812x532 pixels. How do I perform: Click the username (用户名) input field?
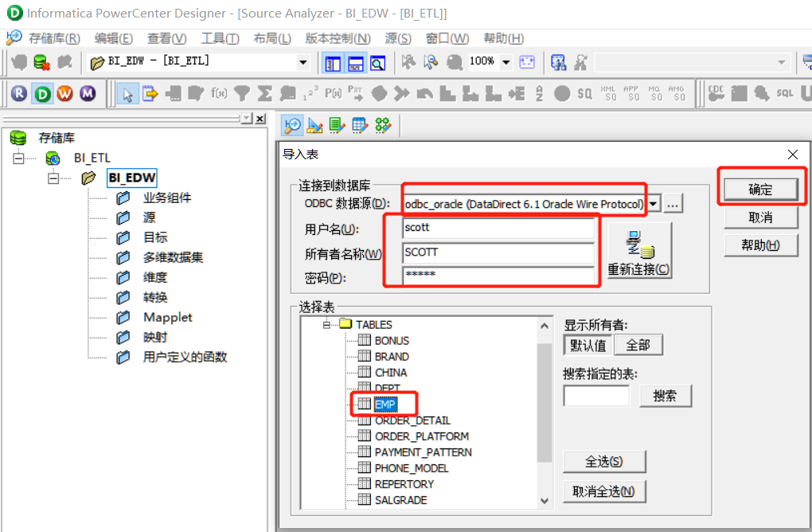[x=498, y=228]
